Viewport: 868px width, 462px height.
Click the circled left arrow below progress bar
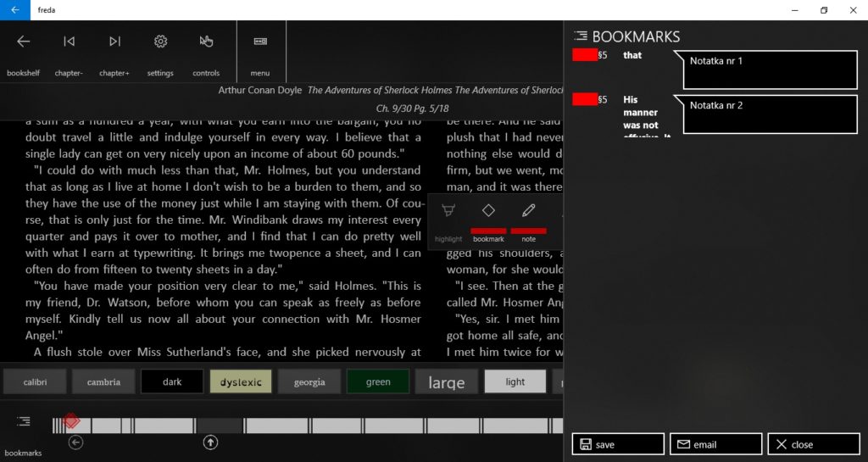(x=75, y=443)
